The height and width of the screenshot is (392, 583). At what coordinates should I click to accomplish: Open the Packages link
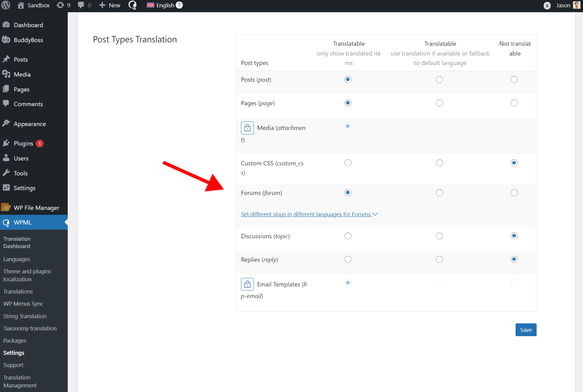15,340
